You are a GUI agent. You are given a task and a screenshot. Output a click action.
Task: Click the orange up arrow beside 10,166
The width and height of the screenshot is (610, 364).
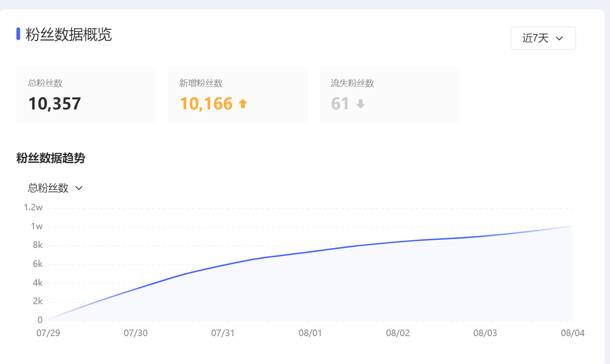point(243,104)
